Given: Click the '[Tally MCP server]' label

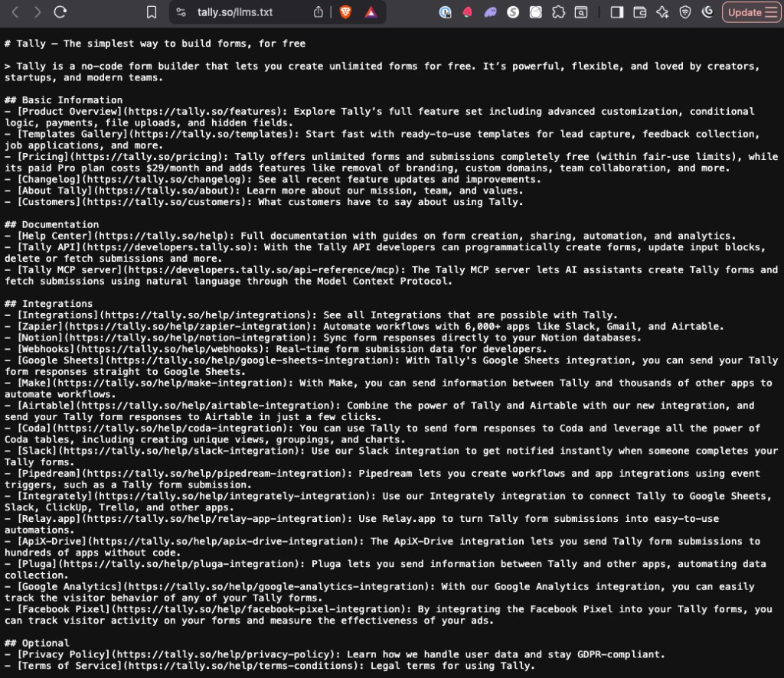Looking at the screenshot, I should (x=69, y=270).
